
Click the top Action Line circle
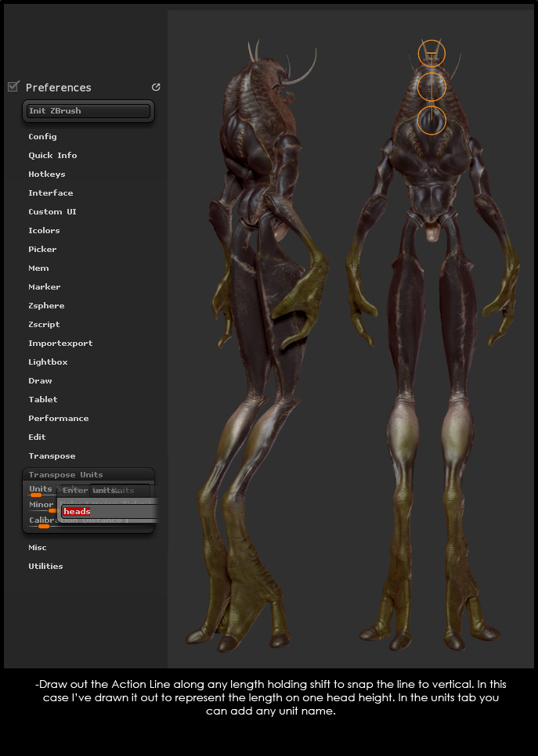click(x=431, y=53)
